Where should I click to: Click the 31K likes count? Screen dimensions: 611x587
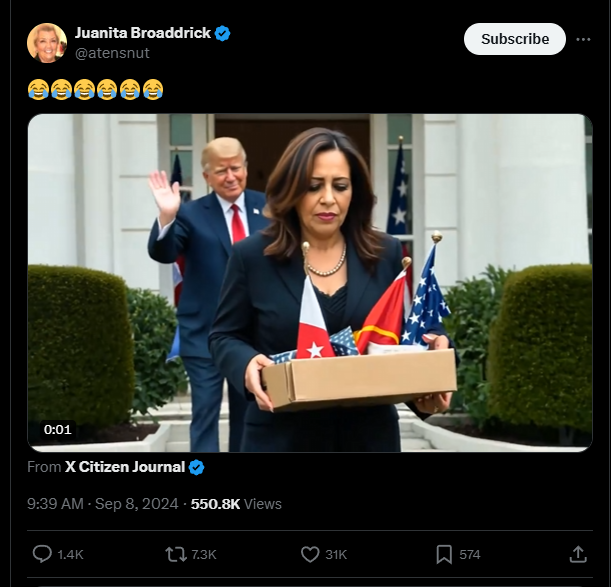336,555
